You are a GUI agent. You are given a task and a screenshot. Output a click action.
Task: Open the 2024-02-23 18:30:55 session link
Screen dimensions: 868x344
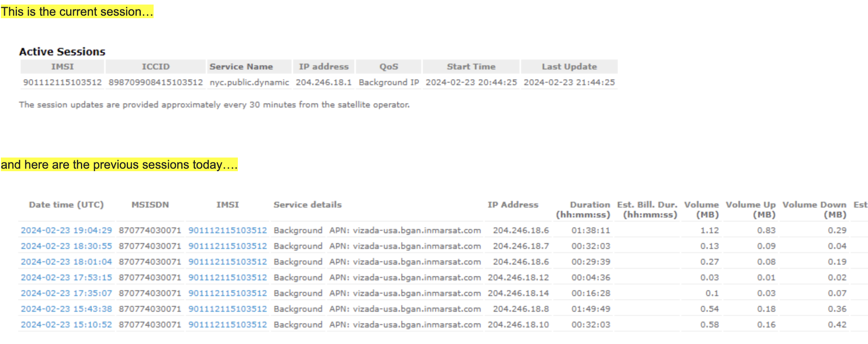(66, 246)
